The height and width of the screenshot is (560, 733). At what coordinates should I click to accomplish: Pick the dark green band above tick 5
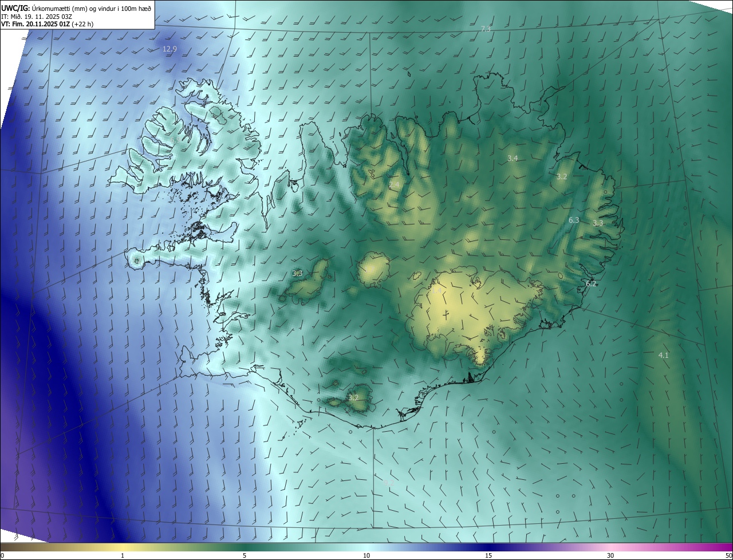tap(245, 547)
